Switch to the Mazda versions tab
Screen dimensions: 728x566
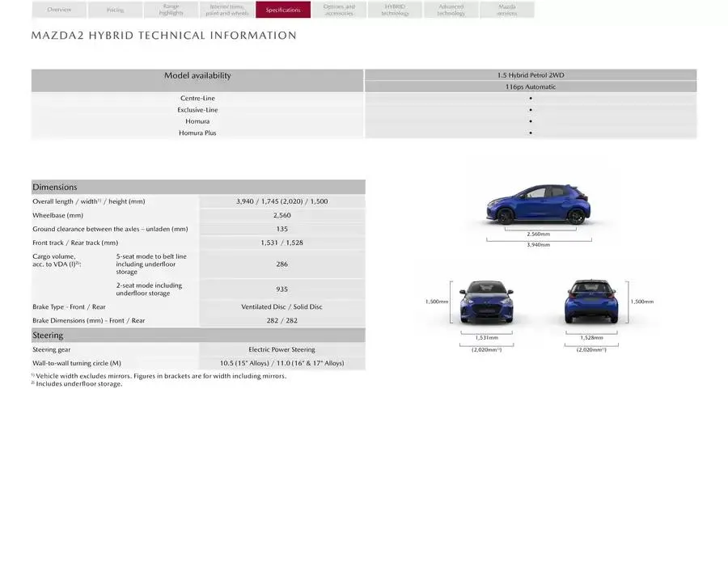[506, 9]
